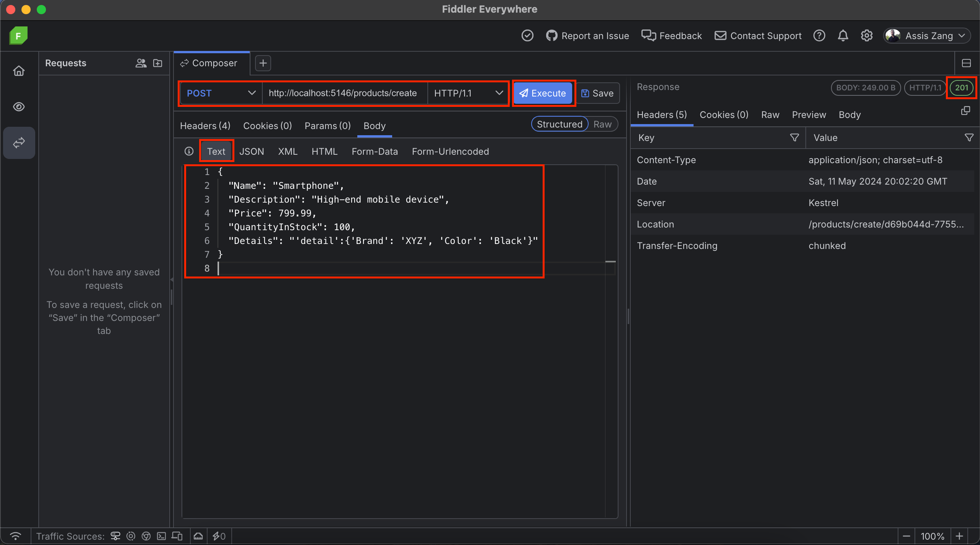Click the network port icon in status bar
The width and height of the screenshot is (980, 545).
point(198,536)
